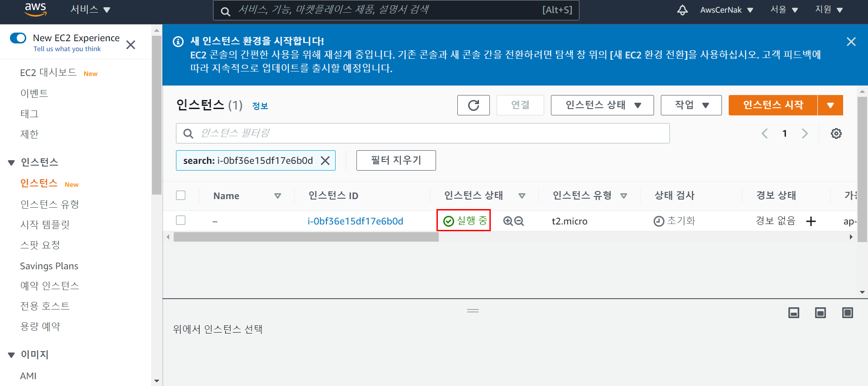
Task: Sort by the 인스턴스 상태 column
Action: [522, 196]
